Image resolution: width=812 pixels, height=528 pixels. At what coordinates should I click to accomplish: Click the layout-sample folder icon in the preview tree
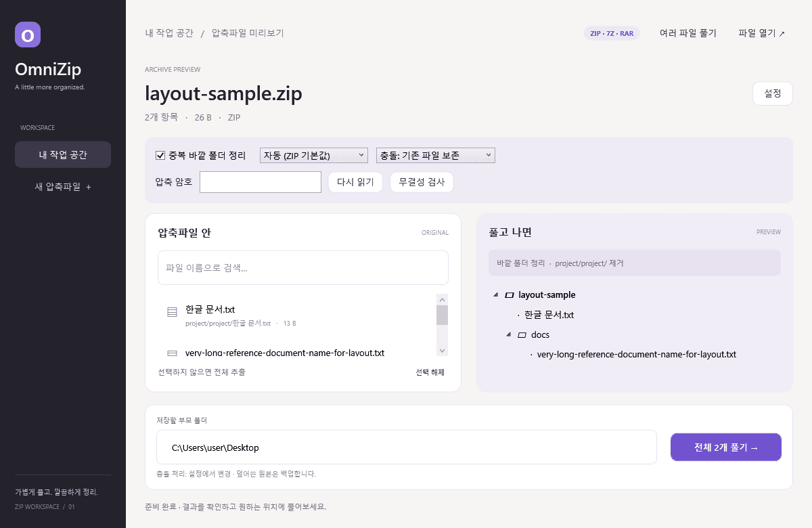coord(510,295)
